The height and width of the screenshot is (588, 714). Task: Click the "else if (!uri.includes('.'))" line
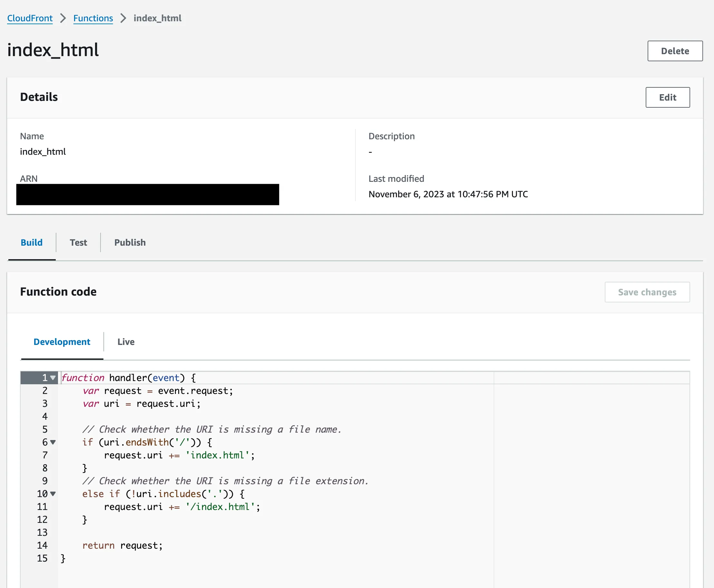coord(164,494)
